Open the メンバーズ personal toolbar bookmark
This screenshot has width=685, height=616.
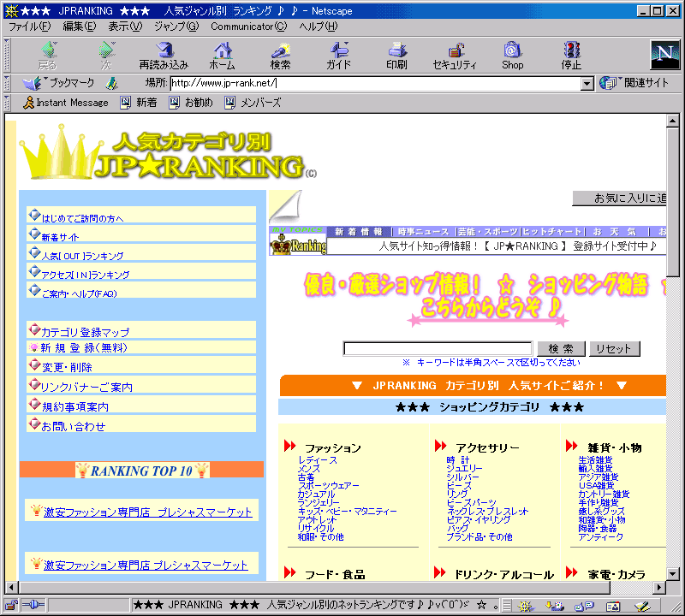pyautogui.click(x=253, y=103)
